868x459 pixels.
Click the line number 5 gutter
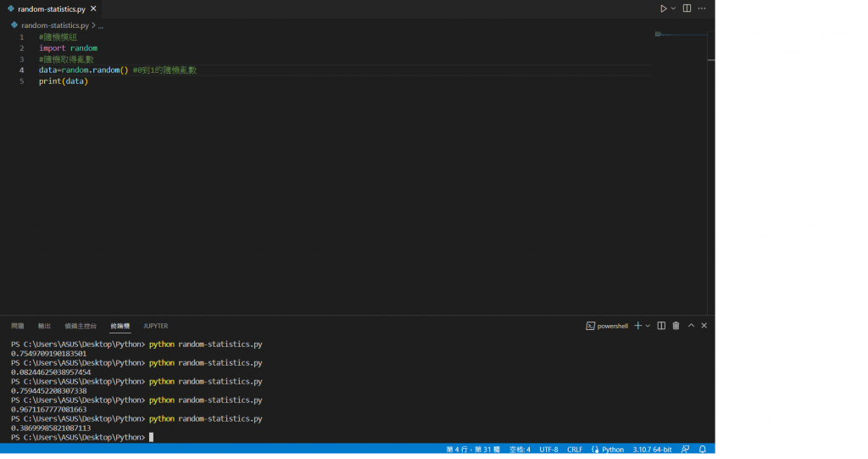[21, 81]
